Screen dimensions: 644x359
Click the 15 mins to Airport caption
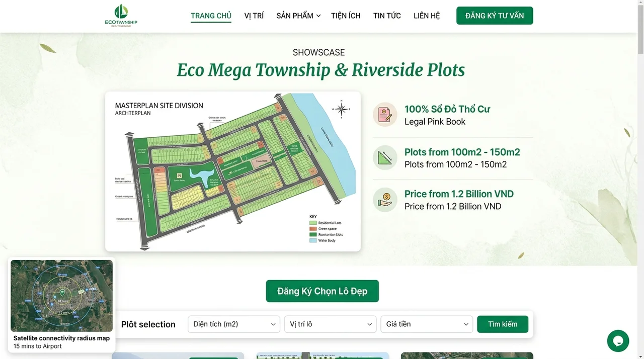click(38, 346)
